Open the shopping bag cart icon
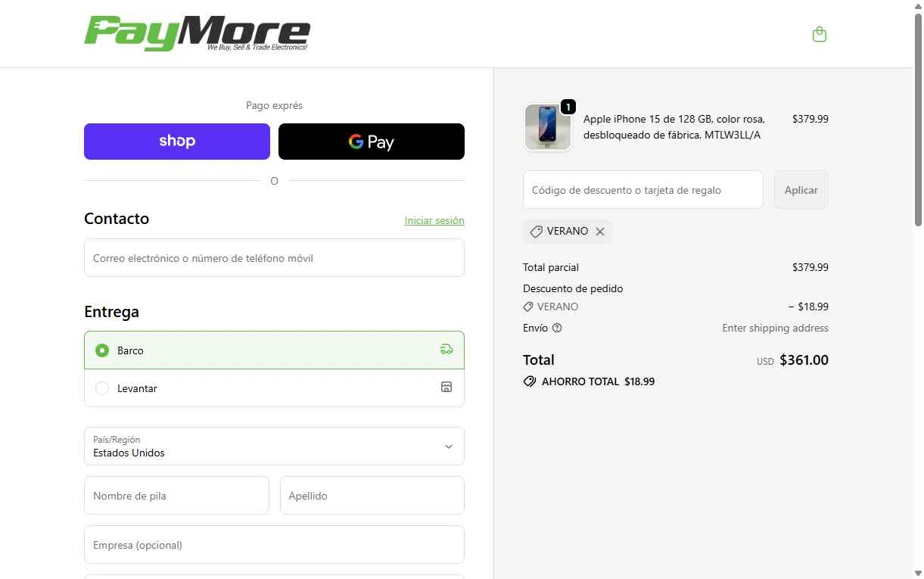 [819, 34]
